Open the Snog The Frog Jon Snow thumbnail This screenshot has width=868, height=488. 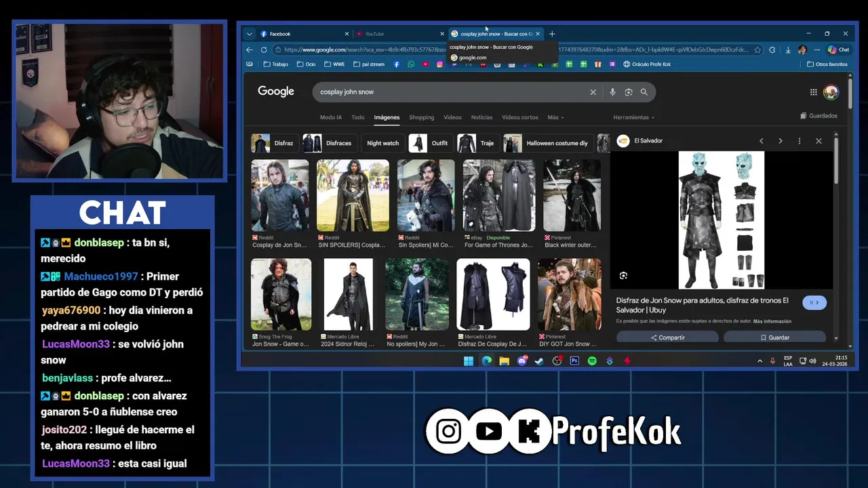pos(281,294)
